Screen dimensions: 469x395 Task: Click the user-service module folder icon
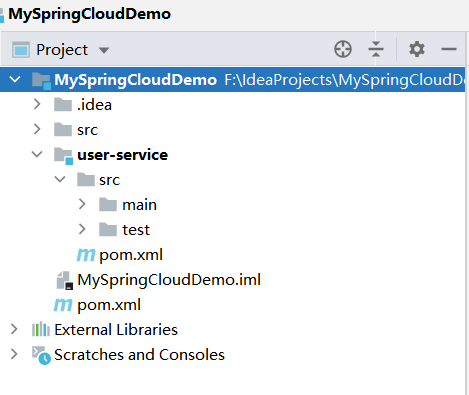63,155
